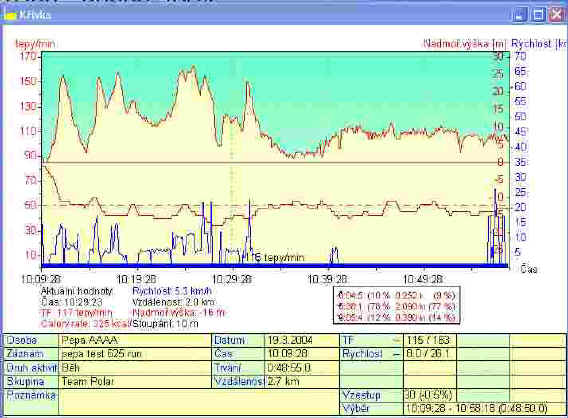The image size is (568, 418).
Task: Click the yellow Křivka window title icon
Action: click(x=12, y=15)
